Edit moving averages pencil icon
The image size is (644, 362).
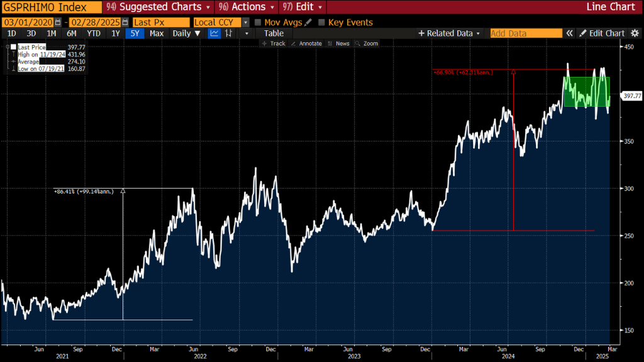click(x=308, y=23)
